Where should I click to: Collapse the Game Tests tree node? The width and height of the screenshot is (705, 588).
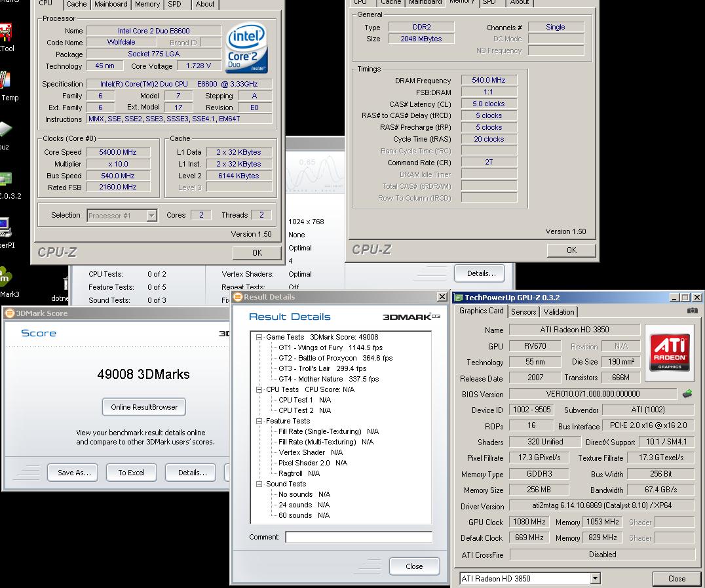coord(259,337)
